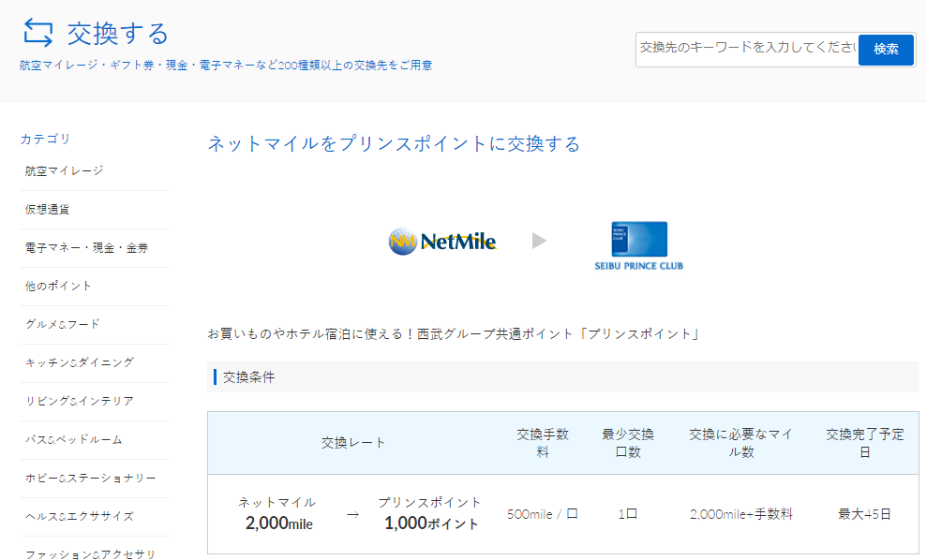Click the 交換手数料 column header

[x=543, y=443]
